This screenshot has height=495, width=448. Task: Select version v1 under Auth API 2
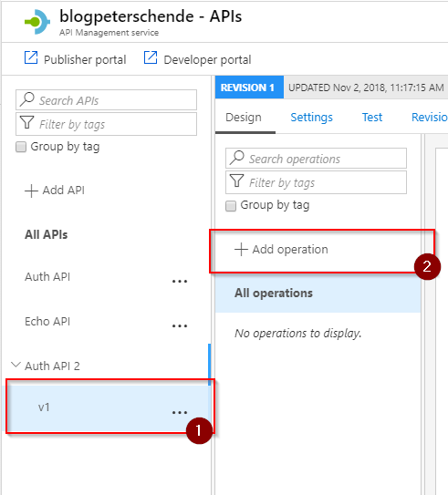coord(44,407)
